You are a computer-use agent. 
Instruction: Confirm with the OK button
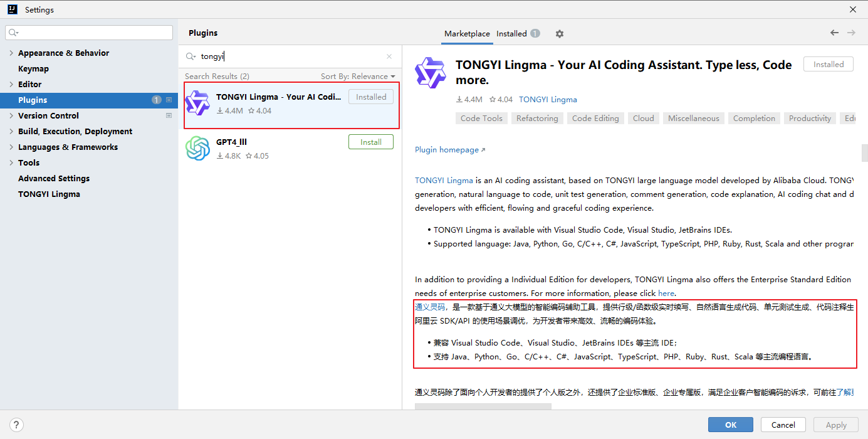(731, 425)
